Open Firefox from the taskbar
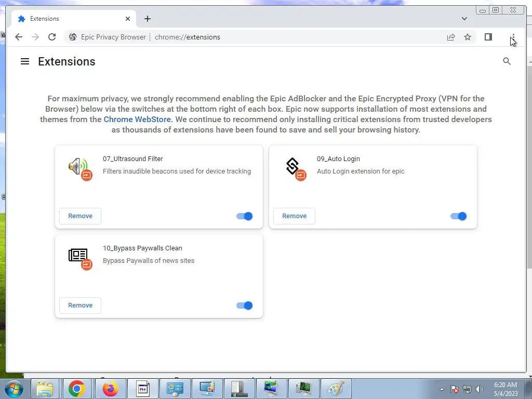 (111, 389)
